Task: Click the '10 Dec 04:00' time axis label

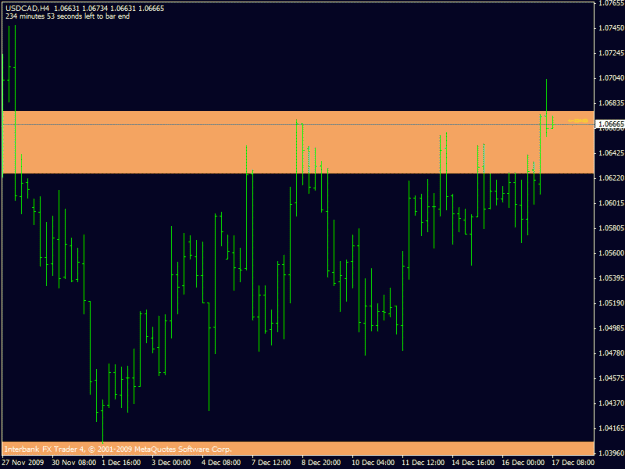Action: pyautogui.click(x=373, y=463)
